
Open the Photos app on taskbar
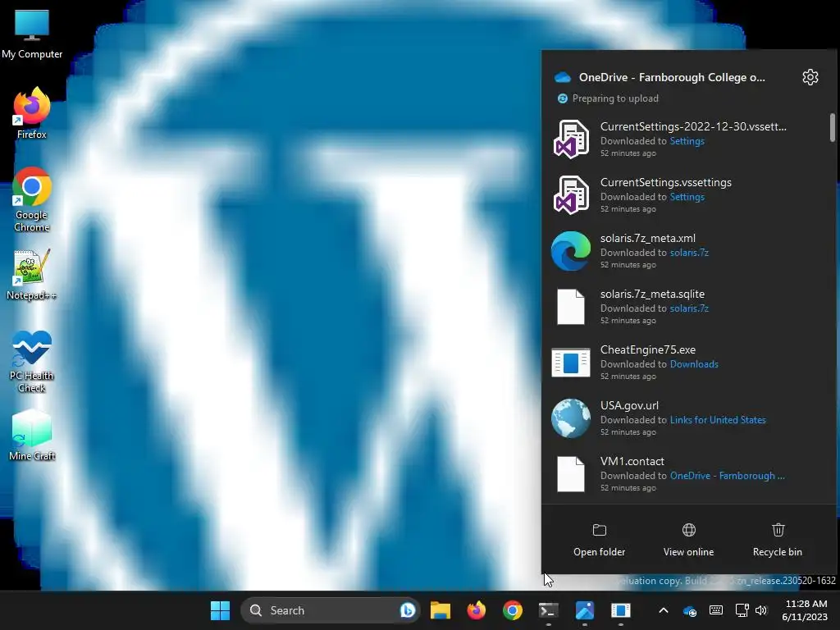(584, 610)
